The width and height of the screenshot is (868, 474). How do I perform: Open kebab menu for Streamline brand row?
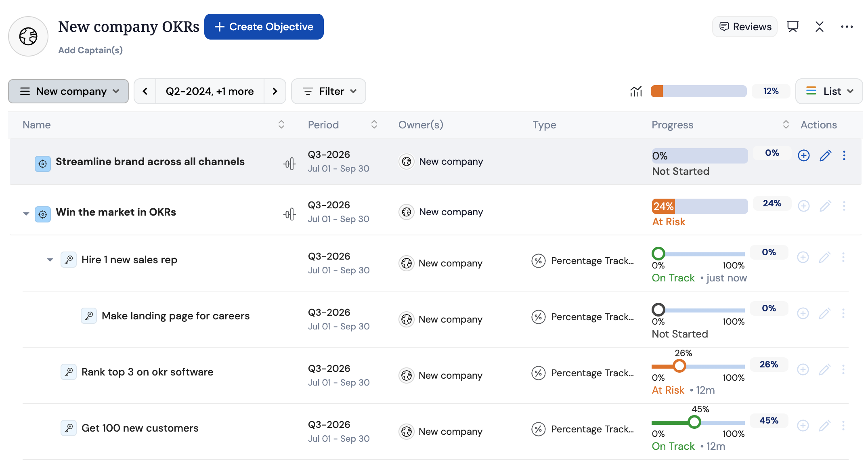(844, 155)
